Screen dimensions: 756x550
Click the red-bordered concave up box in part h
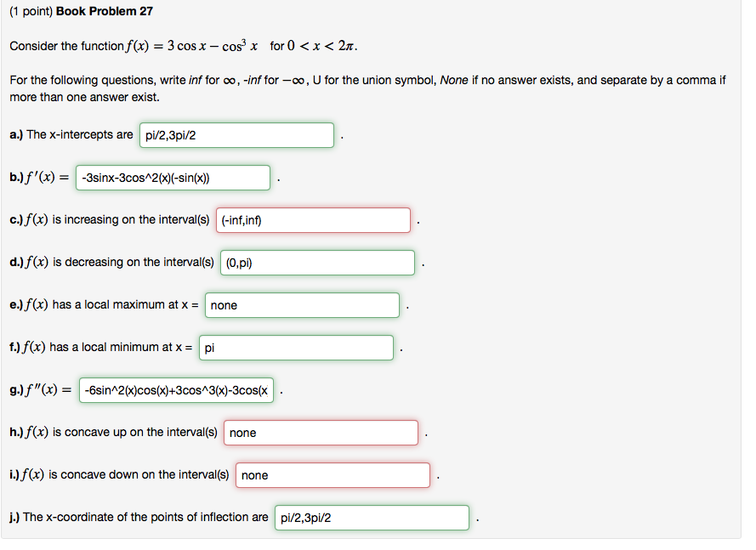pos(320,433)
